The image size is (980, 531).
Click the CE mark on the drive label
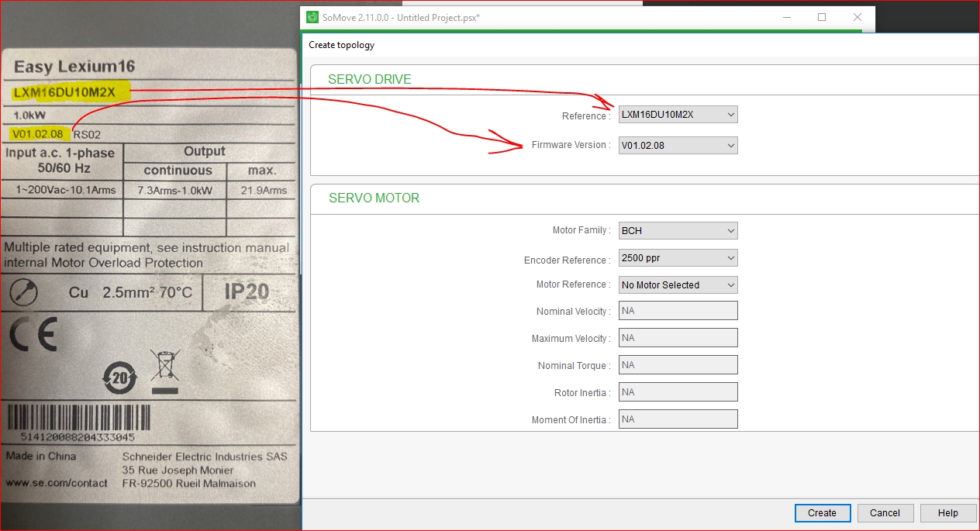(33, 335)
